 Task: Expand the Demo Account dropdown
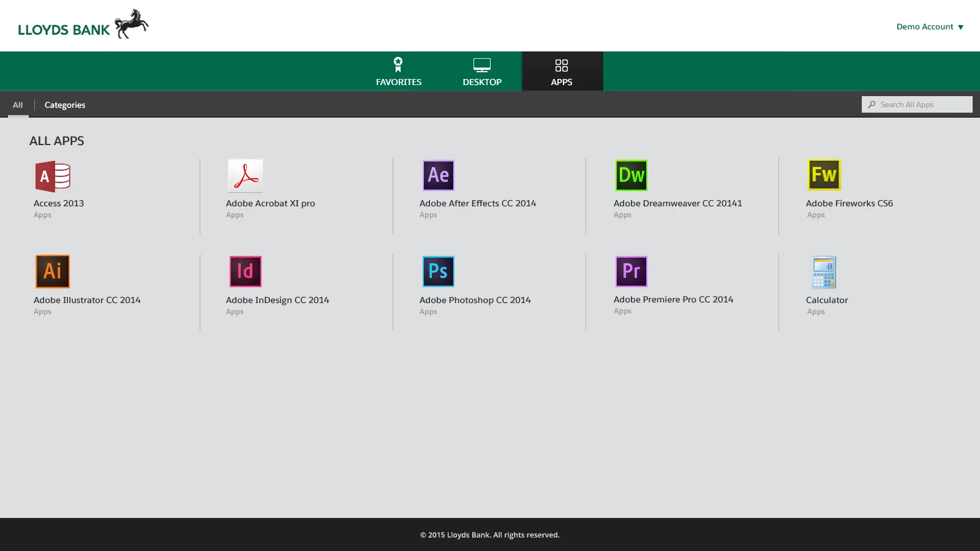(x=930, y=26)
